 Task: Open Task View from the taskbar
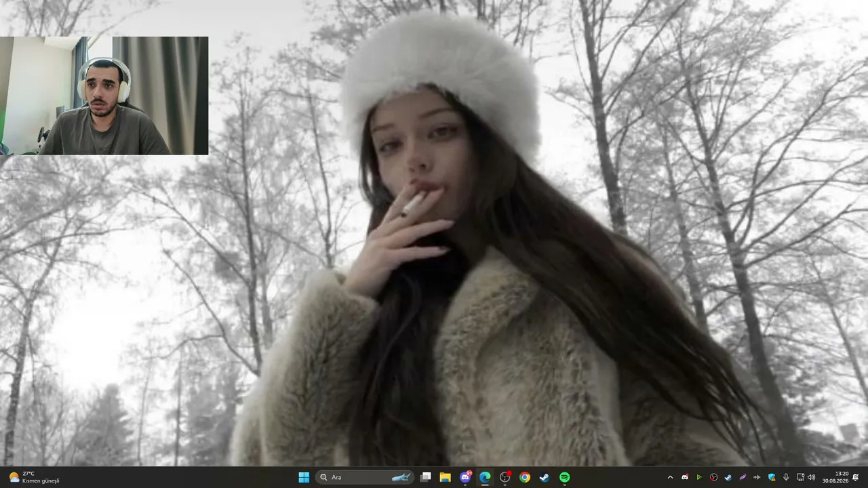click(425, 477)
